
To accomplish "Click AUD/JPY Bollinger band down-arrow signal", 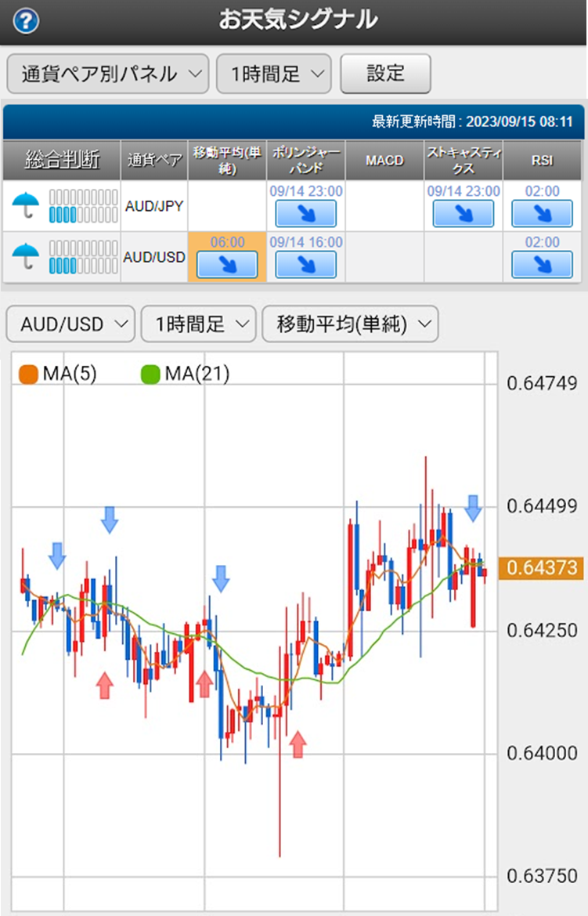I will 306,214.
